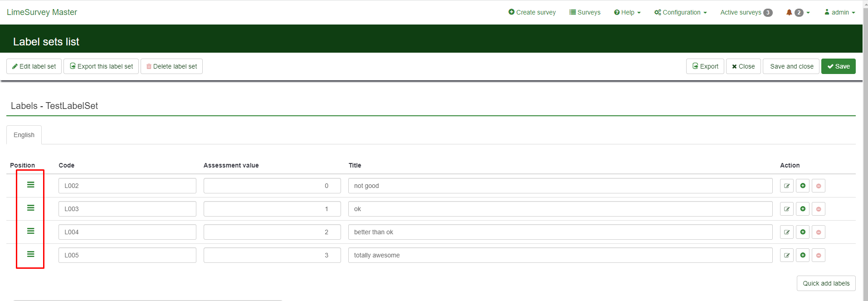The width and height of the screenshot is (868, 301).
Task: Click the Delete label set button
Action: pyautogui.click(x=171, y=66)
